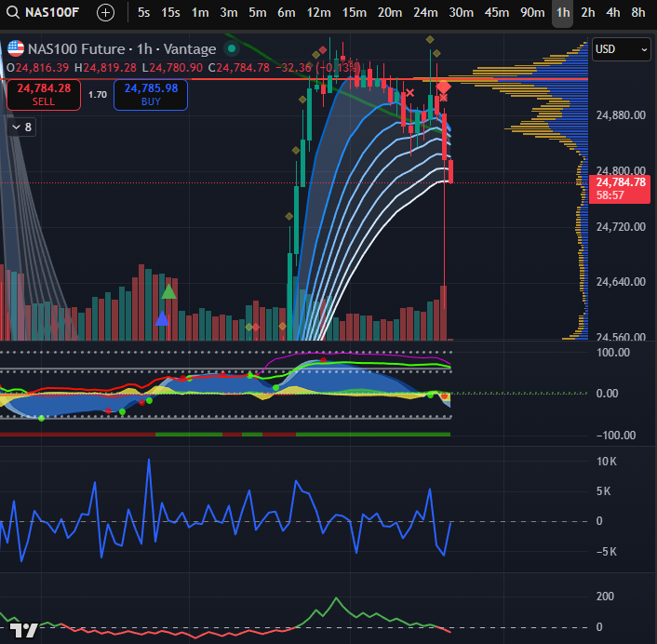The image size is (657, 644).
Task: Switch to the 2h timeframe
Action: pyautogui.click(x=588, y=13)
